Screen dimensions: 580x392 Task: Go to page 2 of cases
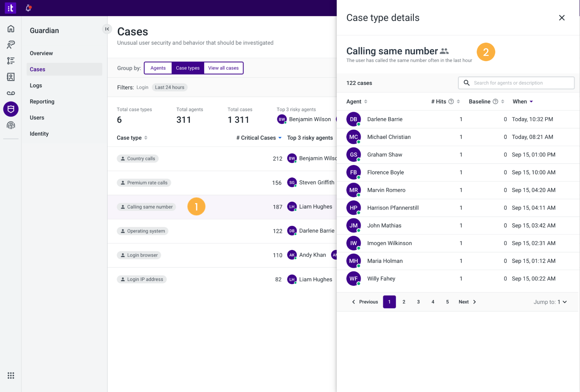[404, 302]
